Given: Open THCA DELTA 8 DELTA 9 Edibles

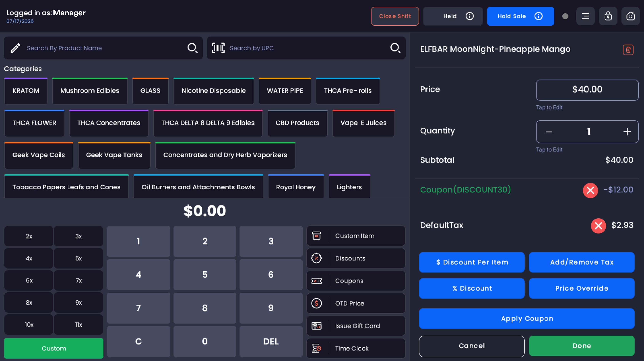Looking at the screenshot, I should (x=208, y=123).
